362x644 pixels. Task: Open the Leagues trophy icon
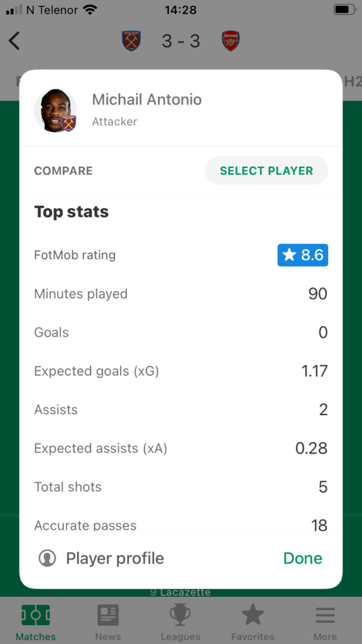coord(180,615)
